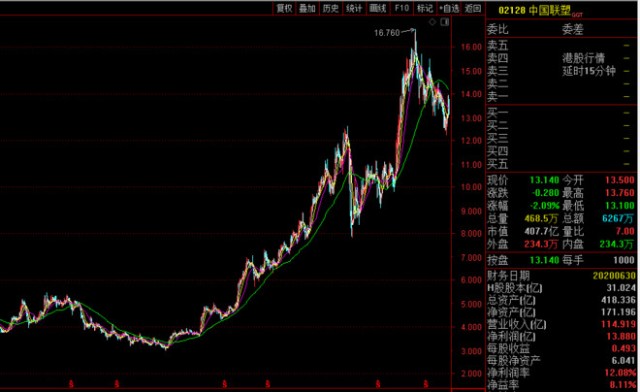The image size is (640, 392).
Task: Click the 现价 13.140 price value
Action: (544, 180)
